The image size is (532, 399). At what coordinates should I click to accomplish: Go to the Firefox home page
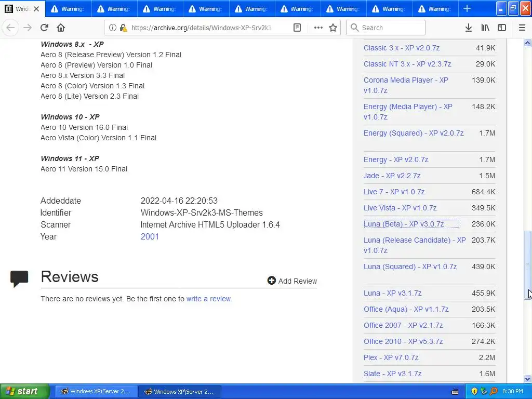click(x=61, y=28)
